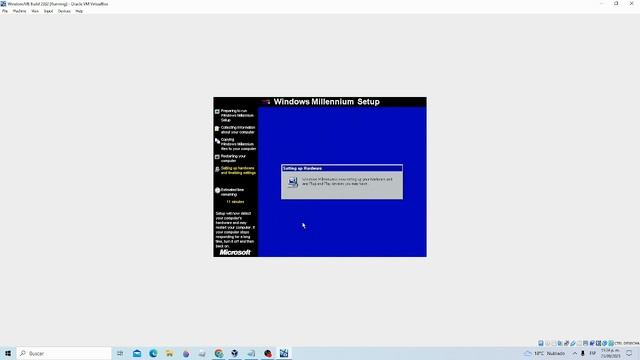Viewport: 640px width, 360px height.
Task: Show hidden system tray icons
Action: (x=575, y=353)
